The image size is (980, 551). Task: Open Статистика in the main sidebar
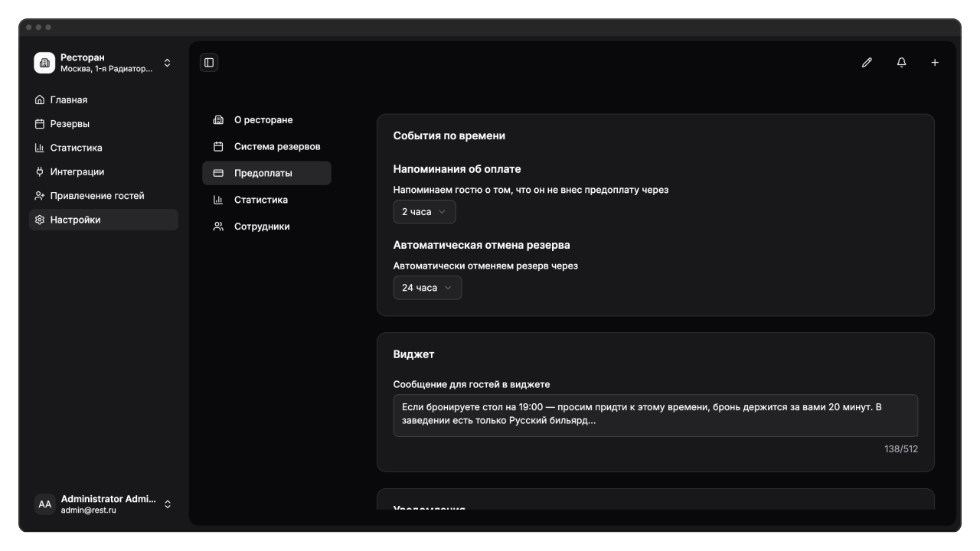coord(76,148)
